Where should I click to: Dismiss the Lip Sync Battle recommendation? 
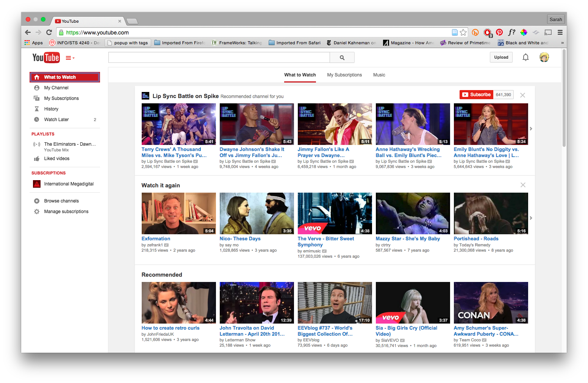click(522, 95)
